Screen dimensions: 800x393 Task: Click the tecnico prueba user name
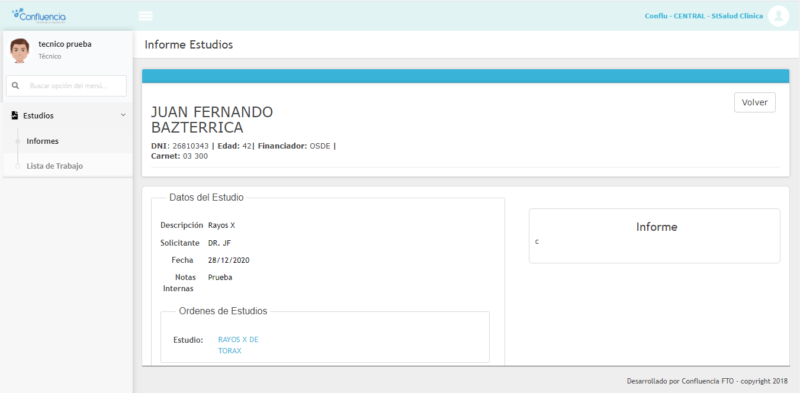pyautogui.click(x=65, y=44)
